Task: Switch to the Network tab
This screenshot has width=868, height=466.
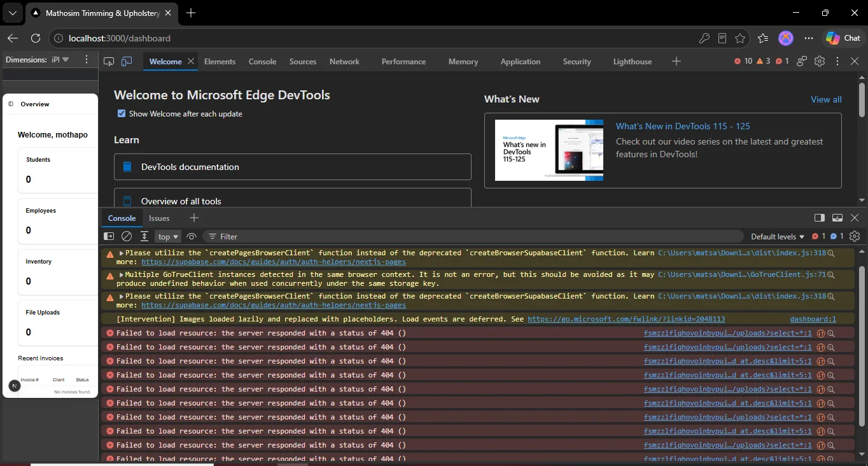Action: point(344,61)
